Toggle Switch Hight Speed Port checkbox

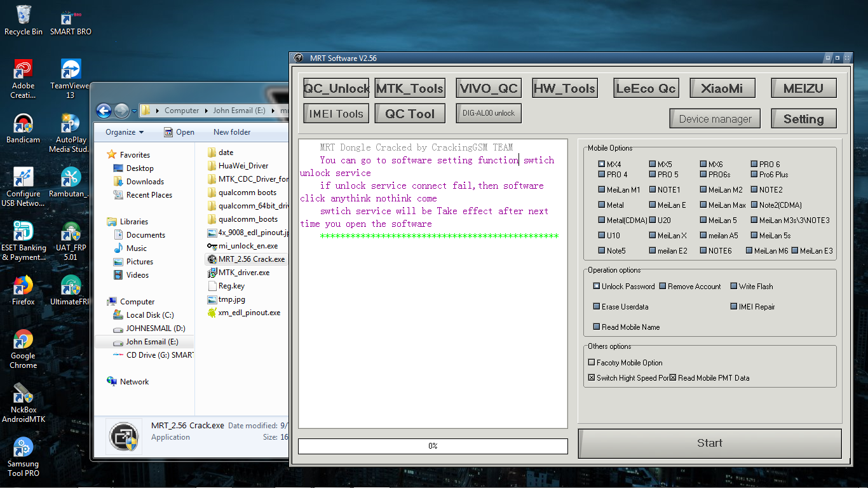coord(591,377)
